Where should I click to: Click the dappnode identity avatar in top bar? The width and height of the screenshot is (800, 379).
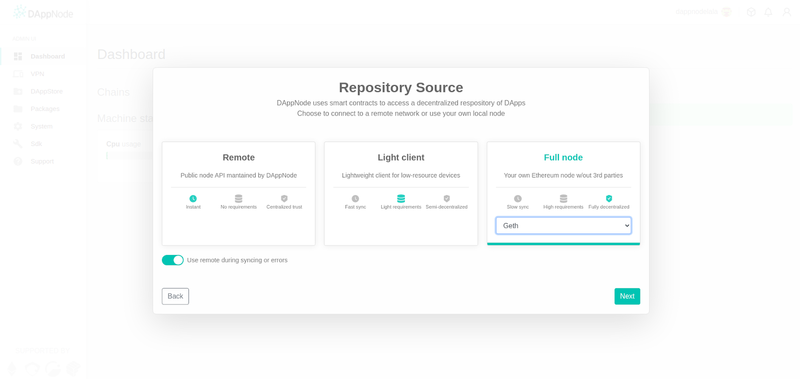(727, 12)
